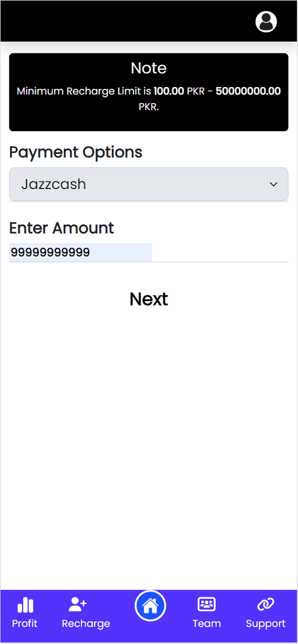Click the Support chain-link icon
The image size is (298, 644).
[266, 605]
